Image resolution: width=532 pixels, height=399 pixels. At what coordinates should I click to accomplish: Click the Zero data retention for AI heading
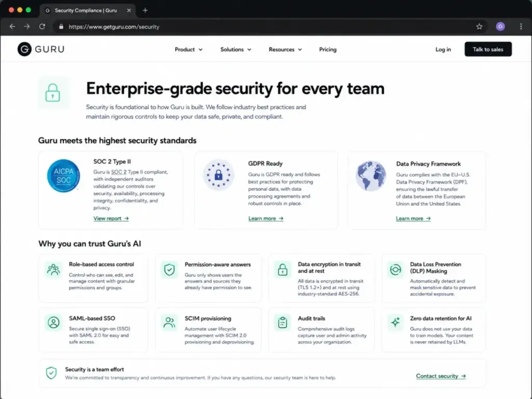441,318
